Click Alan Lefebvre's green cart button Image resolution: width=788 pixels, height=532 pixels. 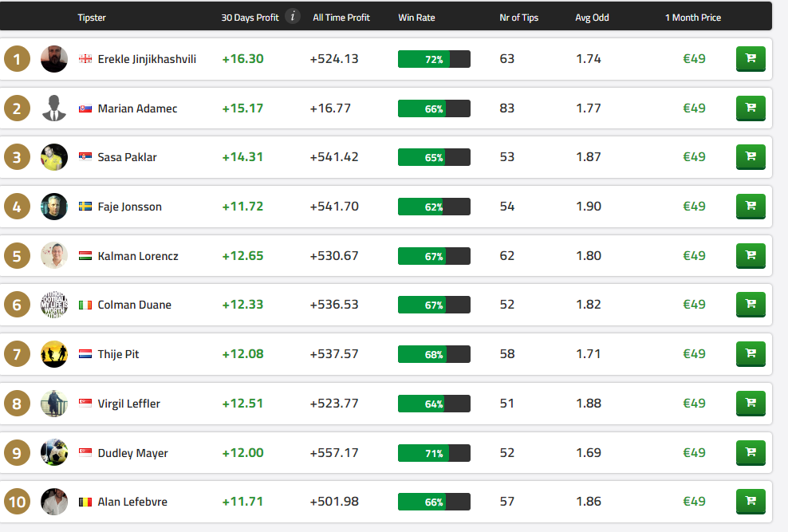tap(750, 502)
